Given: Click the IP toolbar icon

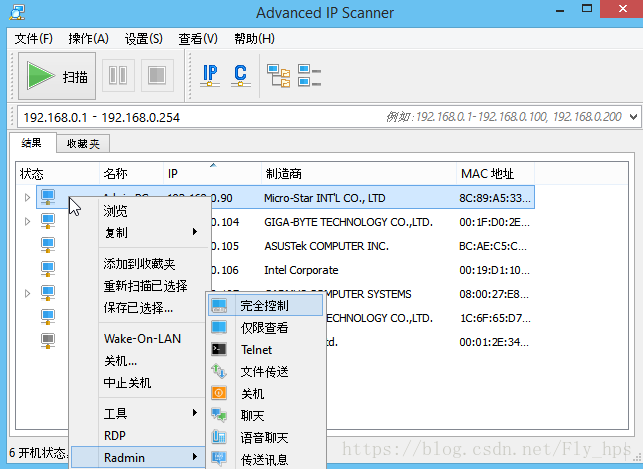Looking at the screenshot, I should point(210,75).
